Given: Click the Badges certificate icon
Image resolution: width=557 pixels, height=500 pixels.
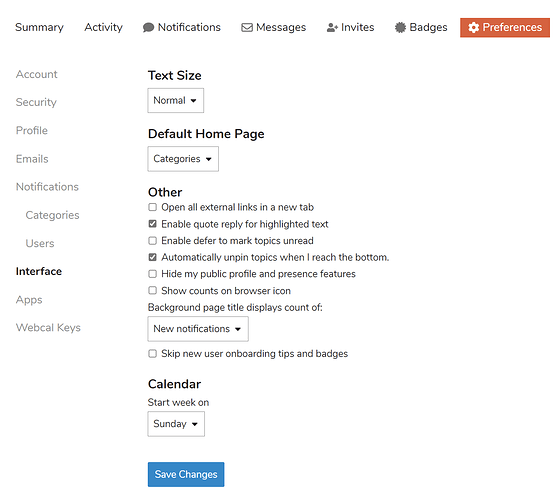Looking at the screenshot, I should click(400, 27).
